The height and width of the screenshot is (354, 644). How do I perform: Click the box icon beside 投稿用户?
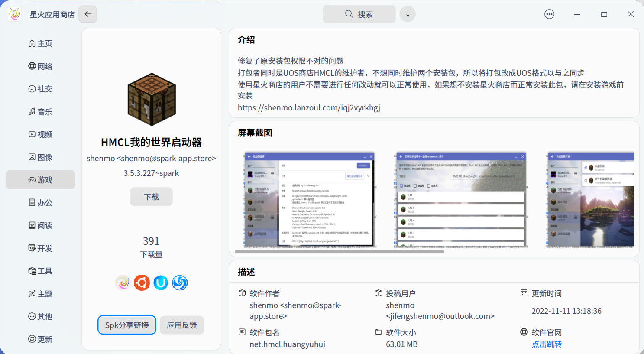379,293
